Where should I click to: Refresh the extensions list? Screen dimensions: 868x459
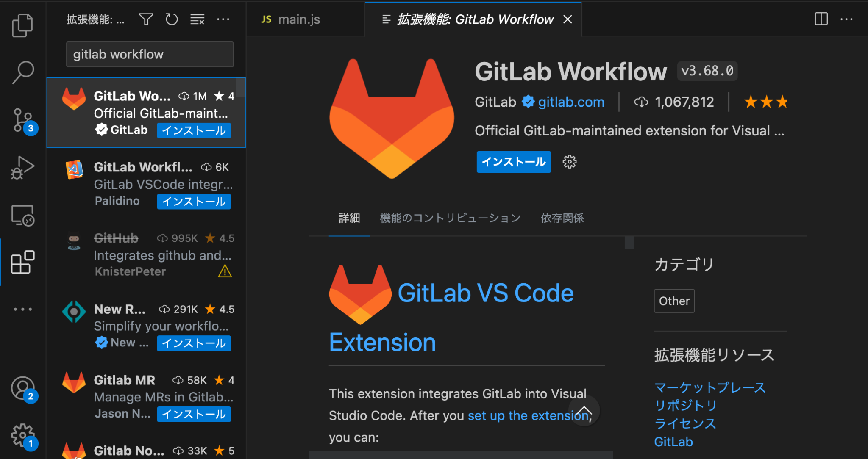pyautogui.click(x=172, y=19)
